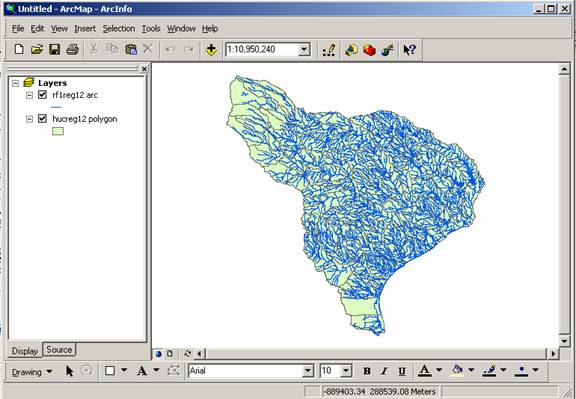Open the Drawing menu dropdown

tap(32, 372)
